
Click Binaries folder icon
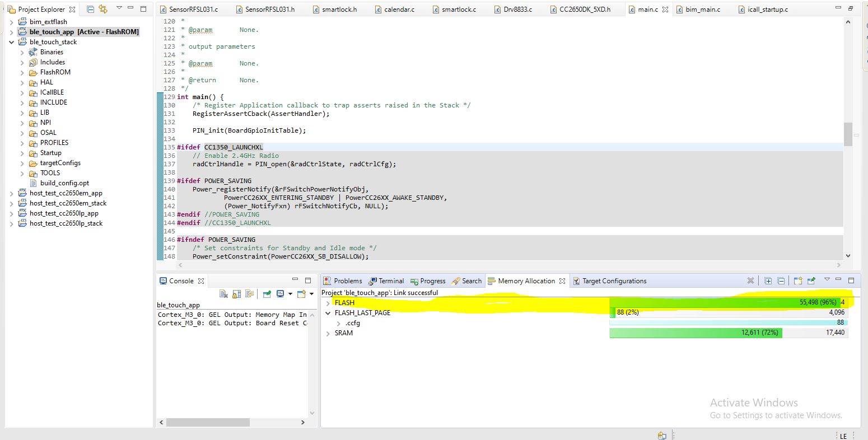33,52
